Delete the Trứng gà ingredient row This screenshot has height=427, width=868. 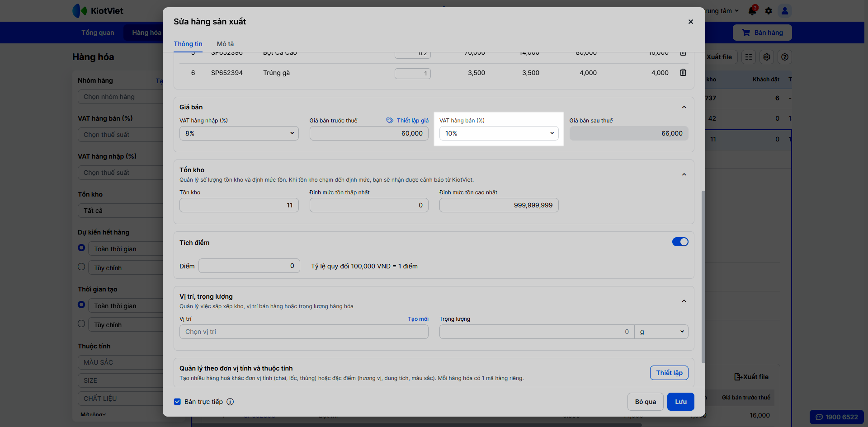683,73
